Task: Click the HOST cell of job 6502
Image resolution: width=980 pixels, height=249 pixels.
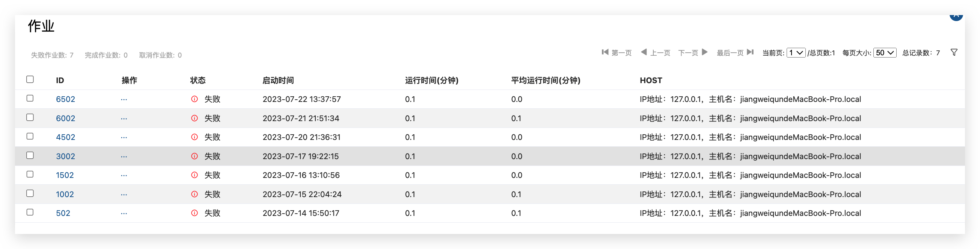Action: [750, 99]
